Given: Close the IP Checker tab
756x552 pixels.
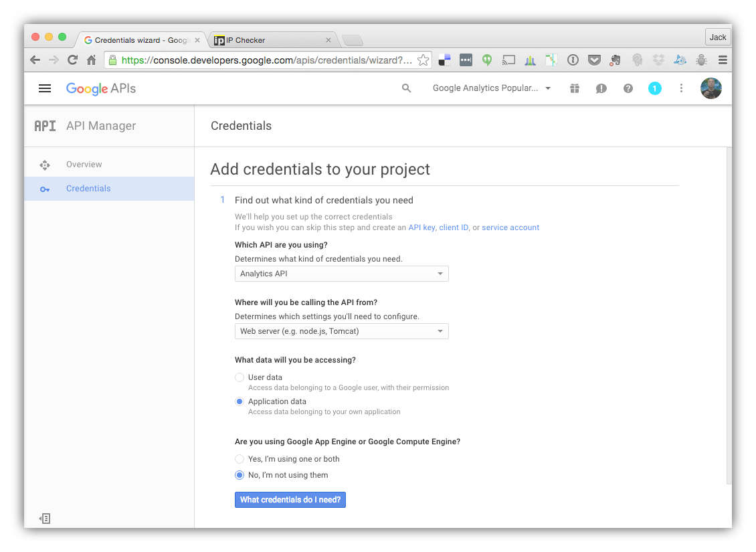Looking at the screenshot, I should coord(328,40).
